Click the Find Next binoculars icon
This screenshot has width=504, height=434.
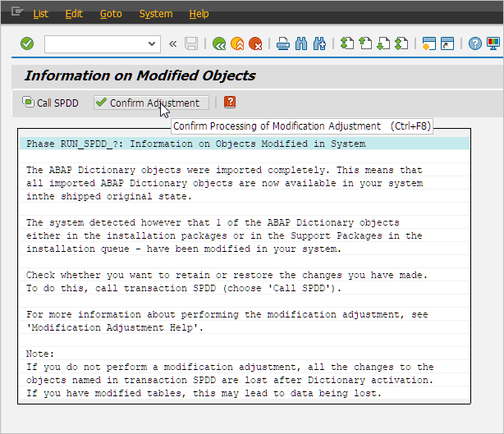tap(319, 43)
